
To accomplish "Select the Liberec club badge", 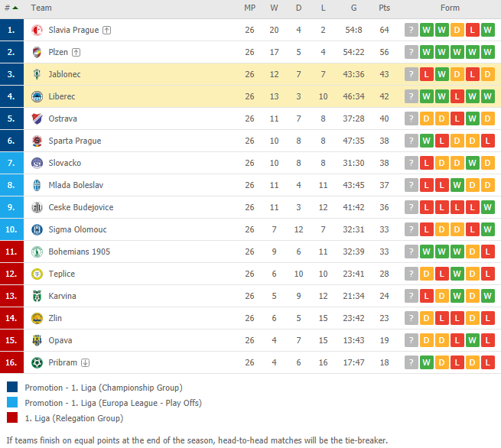I will coord(37,96).
